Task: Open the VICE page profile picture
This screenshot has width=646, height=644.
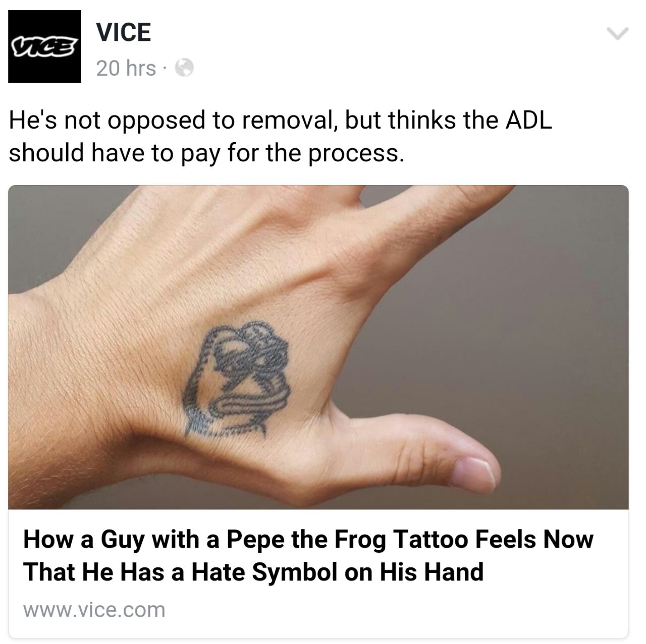Action: click(44, 46)
